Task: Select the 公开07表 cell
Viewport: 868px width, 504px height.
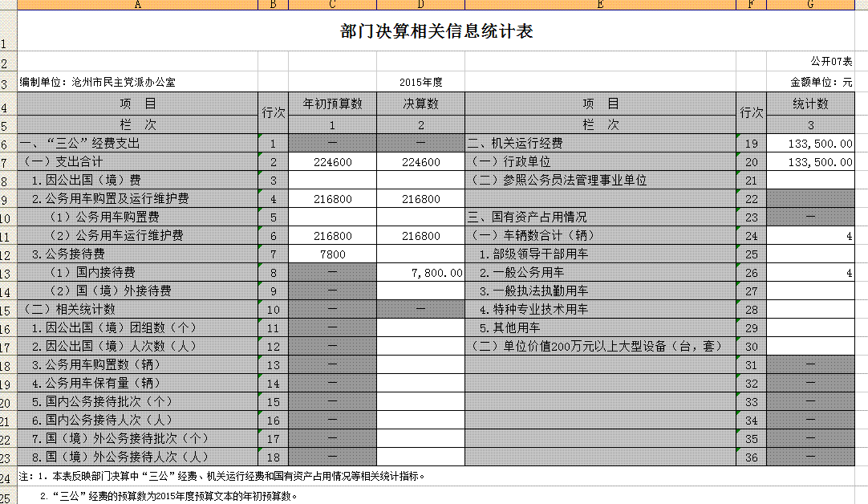Action: [830, 62]
